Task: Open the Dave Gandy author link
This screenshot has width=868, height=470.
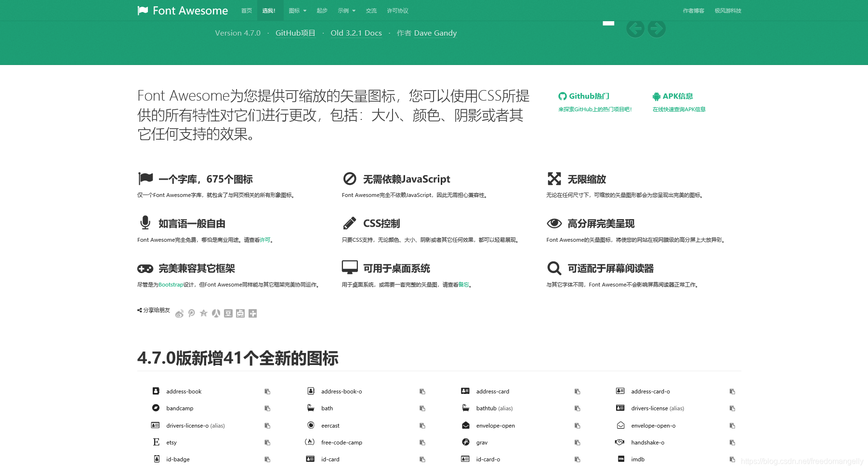Action: (435, 33)
